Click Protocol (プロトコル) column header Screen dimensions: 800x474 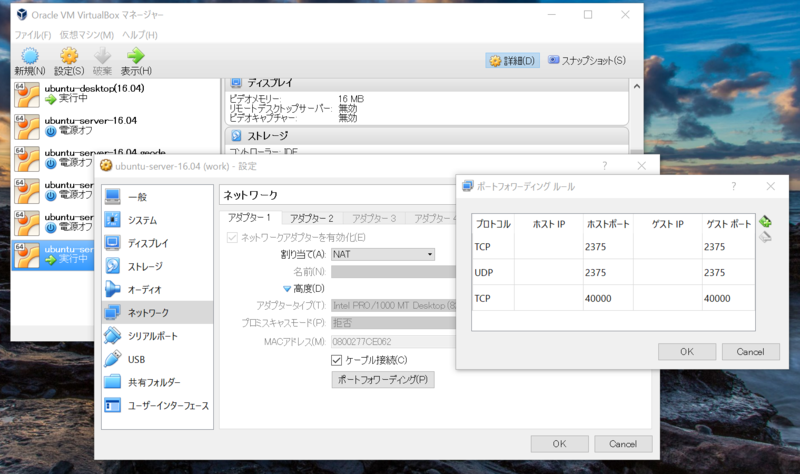[493, 224]
